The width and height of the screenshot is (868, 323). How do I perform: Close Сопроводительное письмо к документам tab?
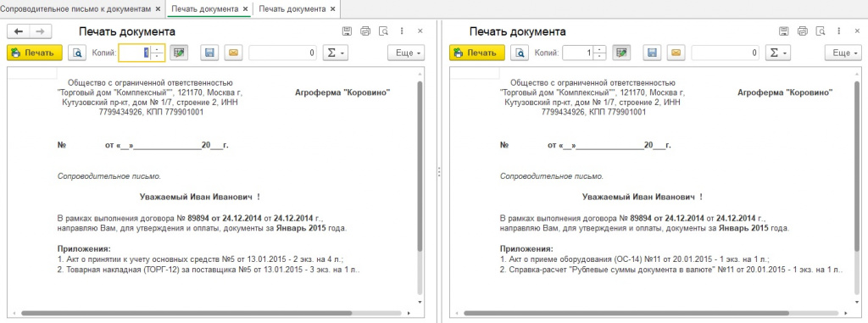point(158,9)
